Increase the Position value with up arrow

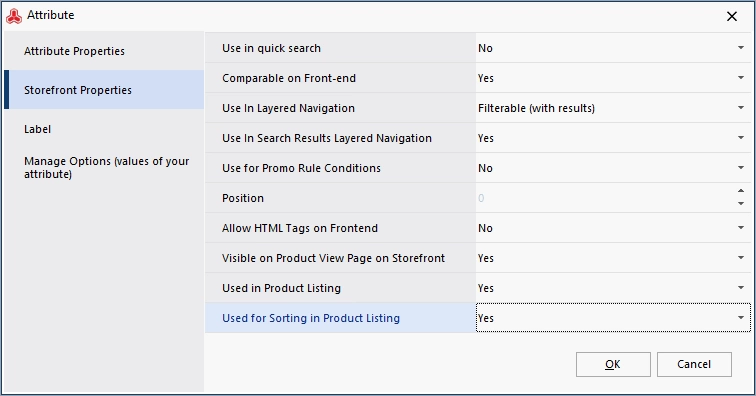click(741, 191)
